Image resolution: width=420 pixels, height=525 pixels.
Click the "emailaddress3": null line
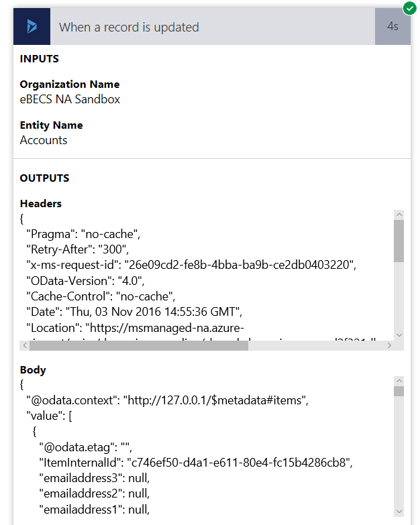[95, 478]
